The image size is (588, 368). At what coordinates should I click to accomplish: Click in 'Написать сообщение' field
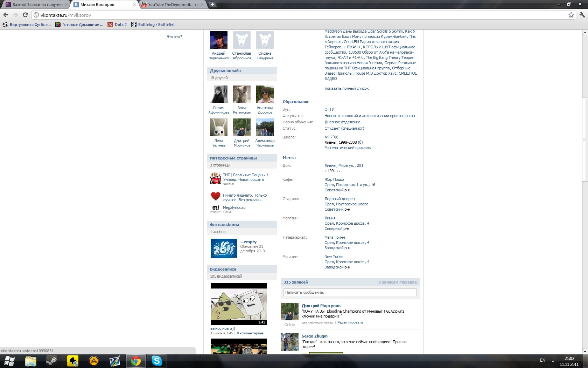350,292
